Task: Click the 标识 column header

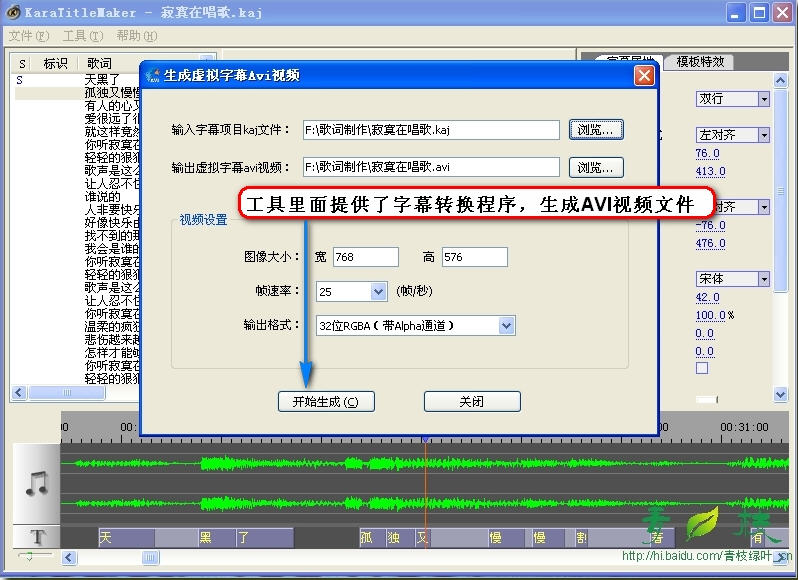Action: pyautogui.click(x=55, y=63)
